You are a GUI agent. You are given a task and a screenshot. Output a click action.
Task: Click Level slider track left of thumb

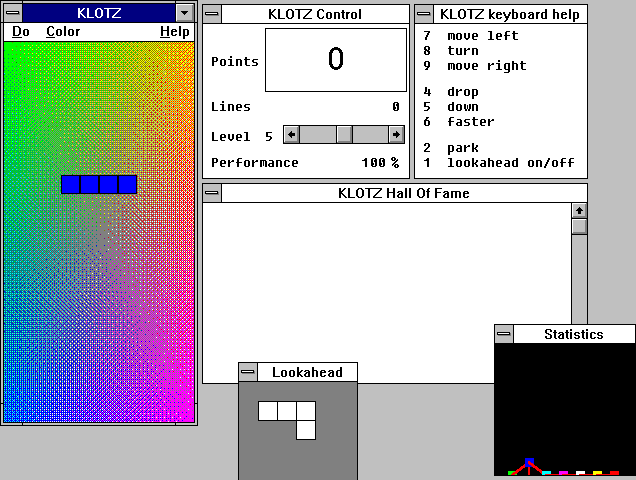coord(318,135)
